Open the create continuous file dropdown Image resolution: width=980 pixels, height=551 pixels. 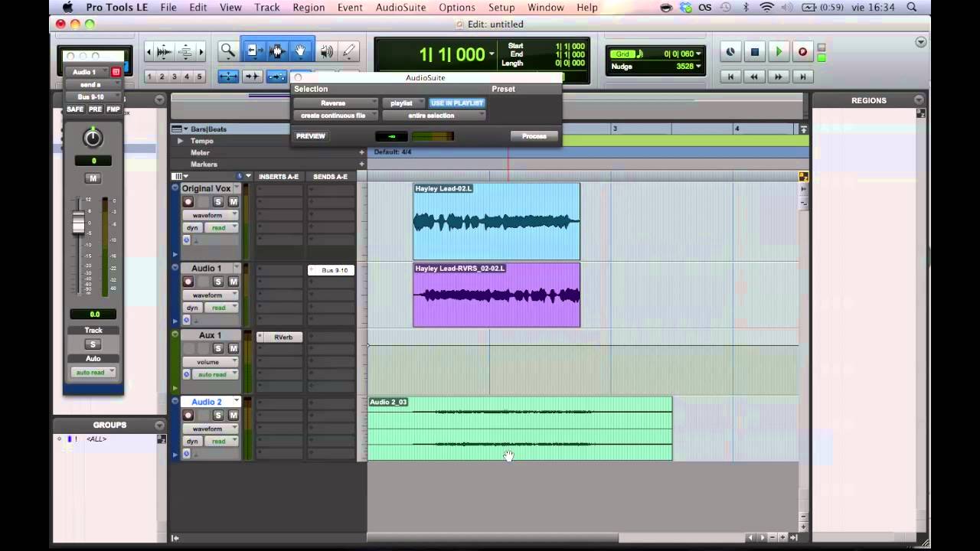(x=335, y=116)
